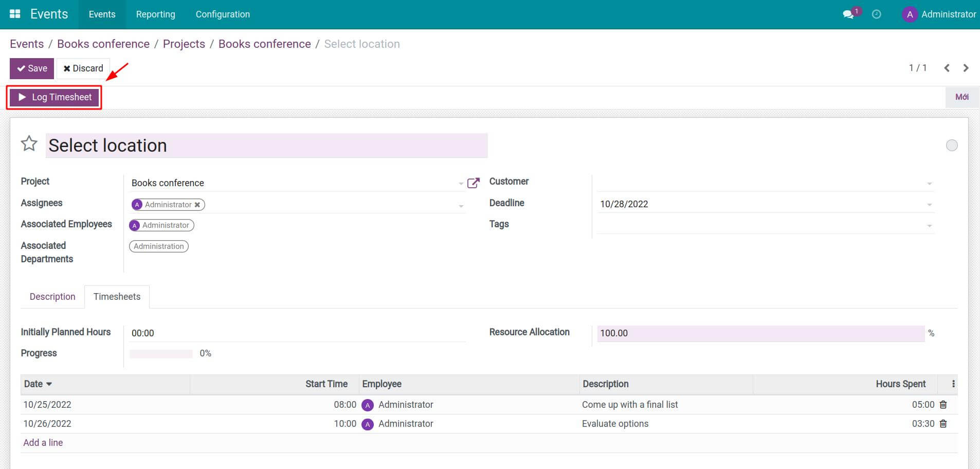Screen dimensions: 980x469
Task: Switch to the Description tab
Action: [x=52, y=296]
